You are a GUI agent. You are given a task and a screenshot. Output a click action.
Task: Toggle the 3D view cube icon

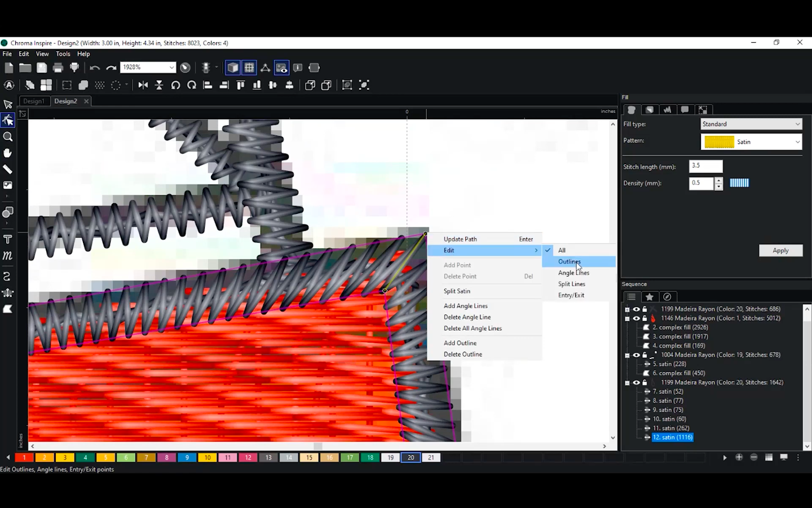tap(233, 68)
